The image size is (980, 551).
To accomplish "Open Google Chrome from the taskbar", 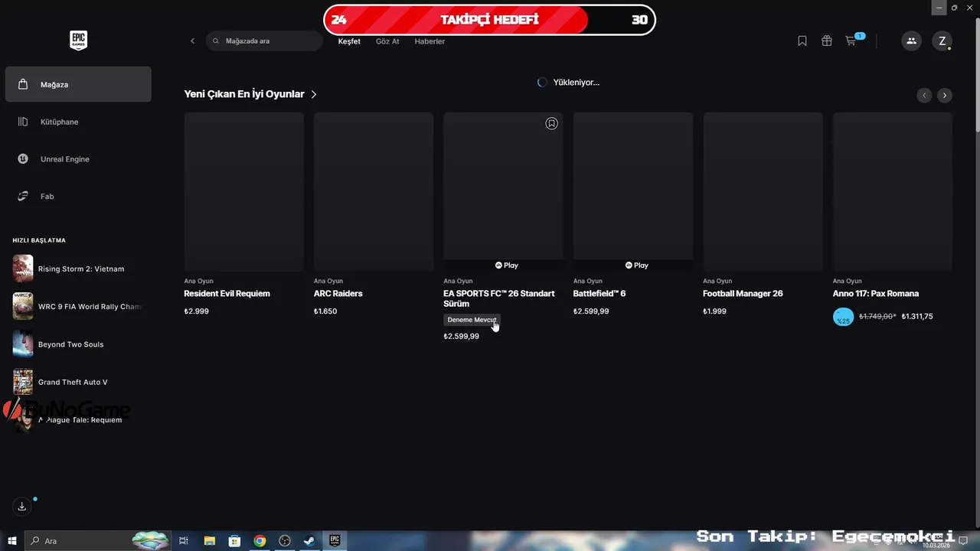I will pos(260,541).
